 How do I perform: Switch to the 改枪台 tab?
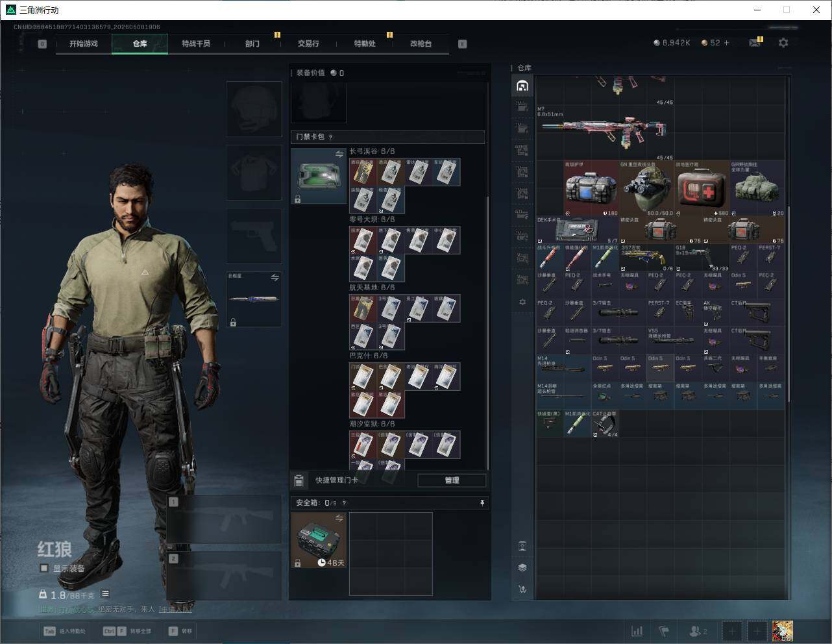421,43
